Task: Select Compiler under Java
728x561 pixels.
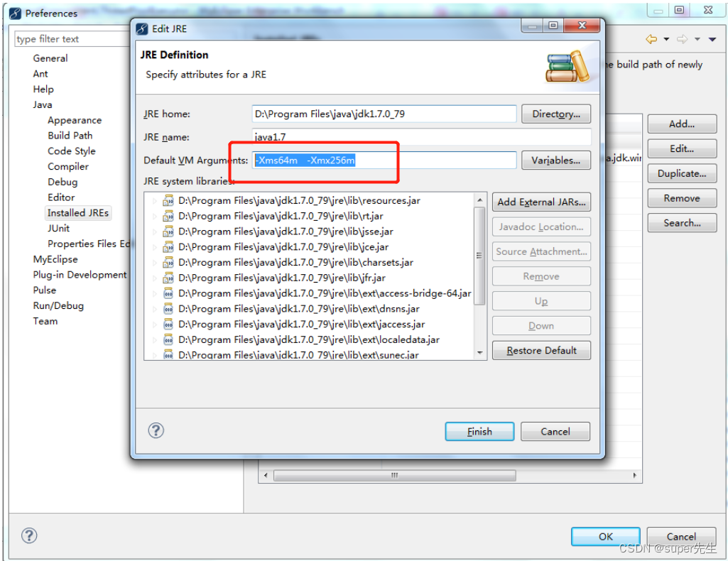Action: pyautogui.click(x=67, y=167)
